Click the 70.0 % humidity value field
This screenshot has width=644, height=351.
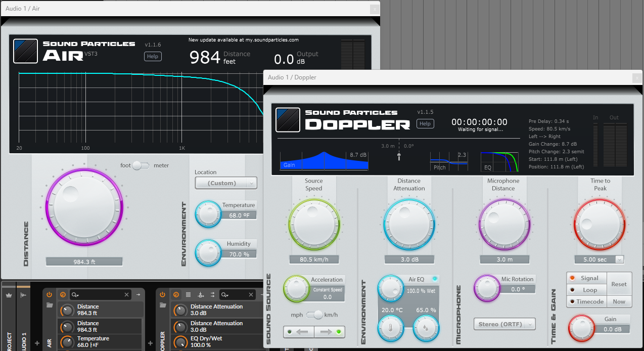coord(239,254)
